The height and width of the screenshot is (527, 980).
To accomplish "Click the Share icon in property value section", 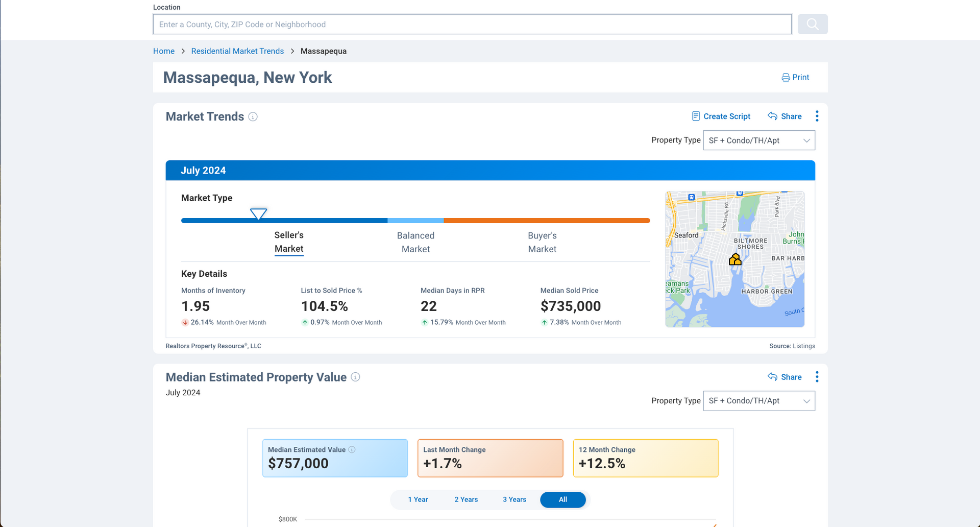I will pos(772,377).
